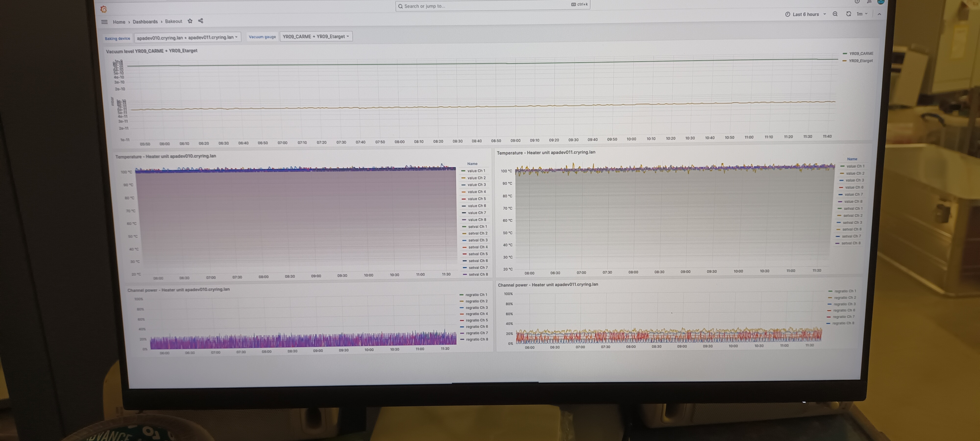
Task: Open the user profile avatar
Action: pos(881,2)
